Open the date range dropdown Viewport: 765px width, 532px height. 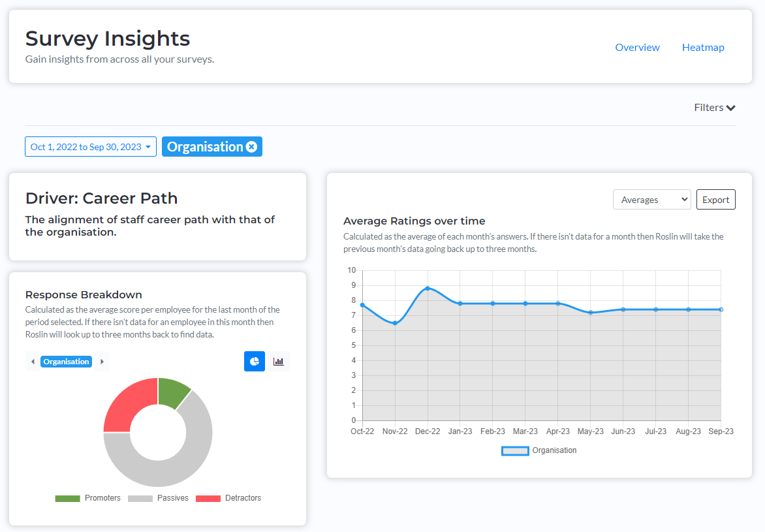tap(91, 147)
